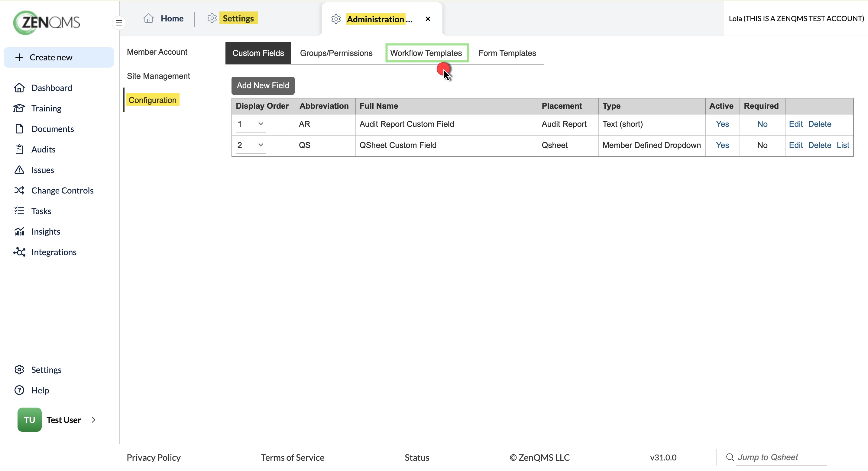
Task: Toggle Active Yes for QSheet Custom Field
Action: [722, 146]
